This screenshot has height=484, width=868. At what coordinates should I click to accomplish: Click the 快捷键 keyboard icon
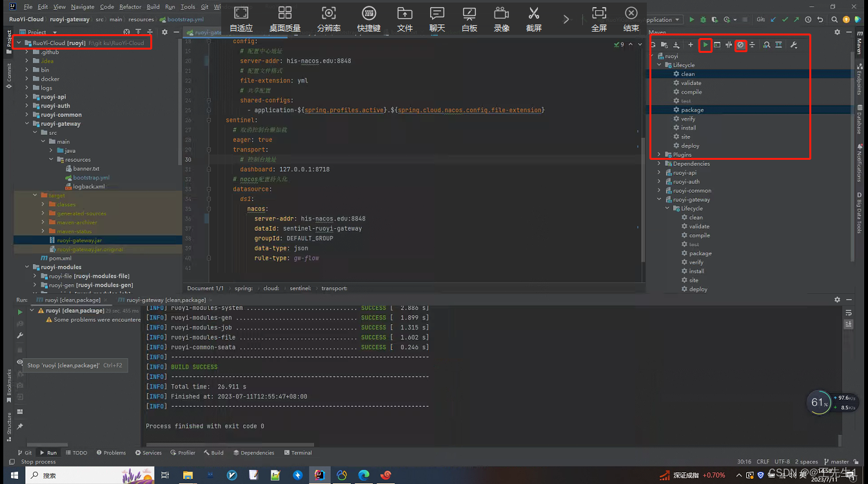coord(369,19)
